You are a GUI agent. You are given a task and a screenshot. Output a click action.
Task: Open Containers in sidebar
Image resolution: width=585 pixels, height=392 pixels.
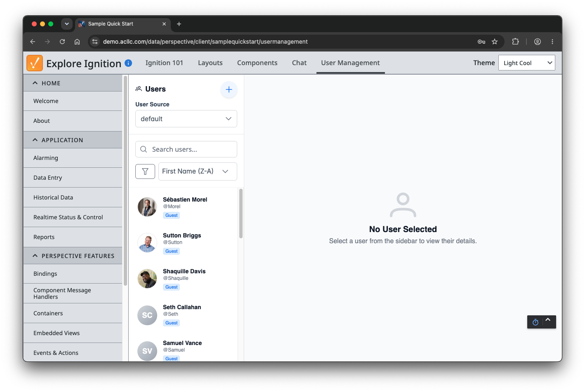click(73, 314)
